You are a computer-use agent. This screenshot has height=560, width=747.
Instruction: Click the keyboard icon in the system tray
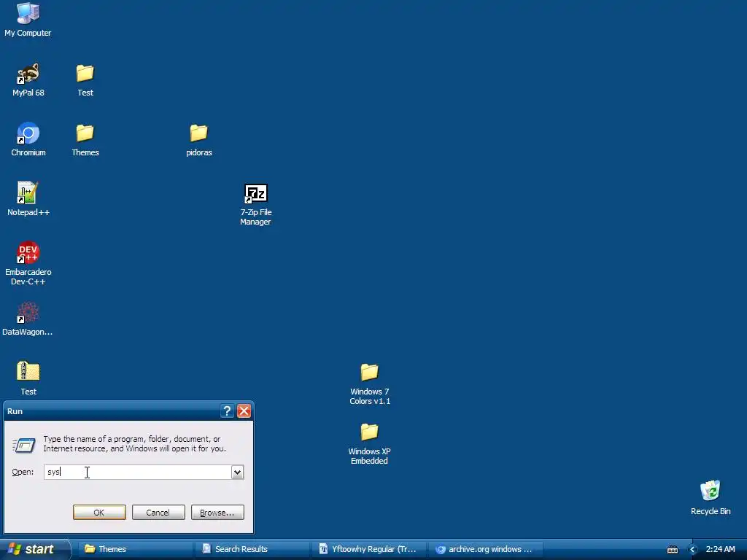coord(673,550)
